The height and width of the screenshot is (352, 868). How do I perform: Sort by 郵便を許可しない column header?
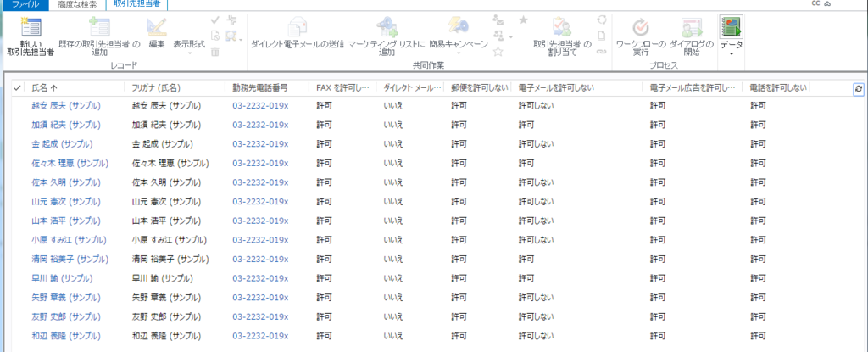[x=479, y=87]
